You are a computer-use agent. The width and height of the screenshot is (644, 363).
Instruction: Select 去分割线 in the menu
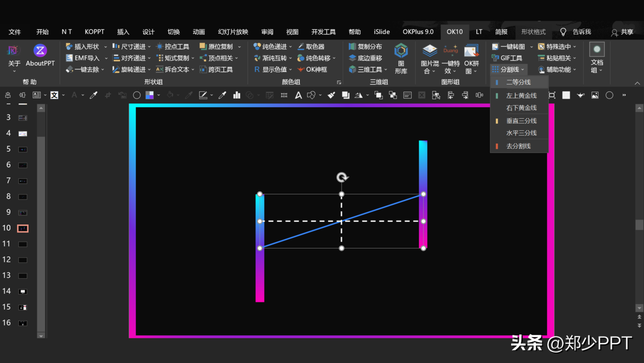coord(519,146)
